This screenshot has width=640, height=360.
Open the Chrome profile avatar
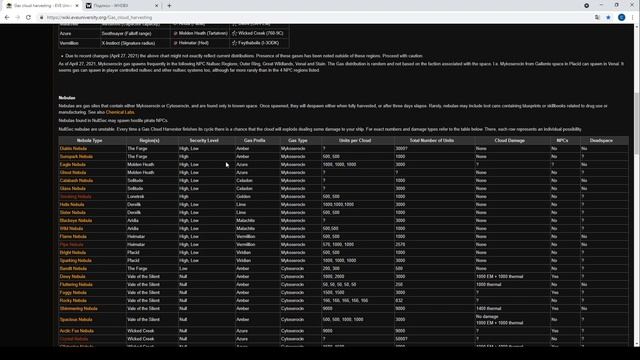coord(621,18)
